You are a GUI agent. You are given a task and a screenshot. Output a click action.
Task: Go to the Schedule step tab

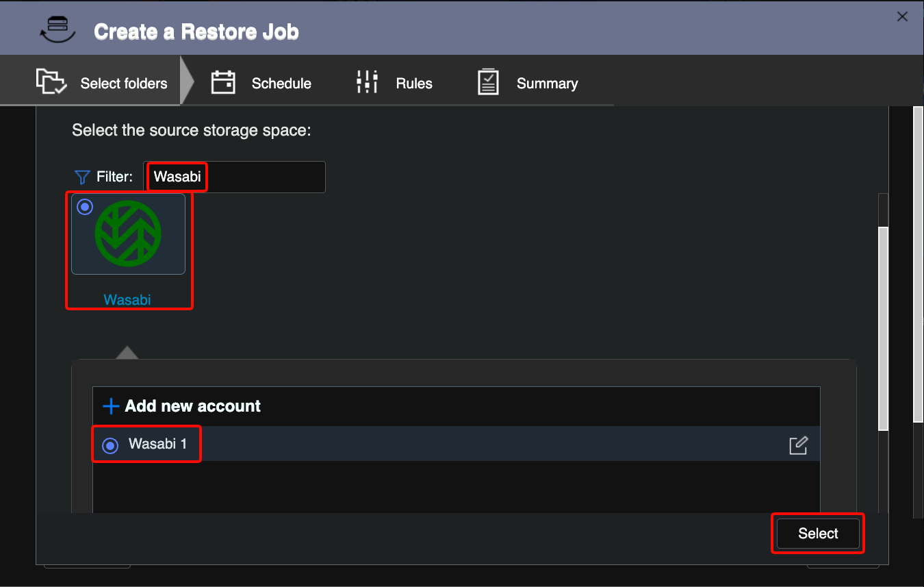point(261,83)
